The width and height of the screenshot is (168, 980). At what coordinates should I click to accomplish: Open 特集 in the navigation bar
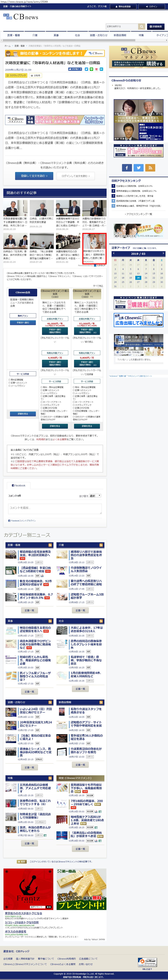click(141, 35)
